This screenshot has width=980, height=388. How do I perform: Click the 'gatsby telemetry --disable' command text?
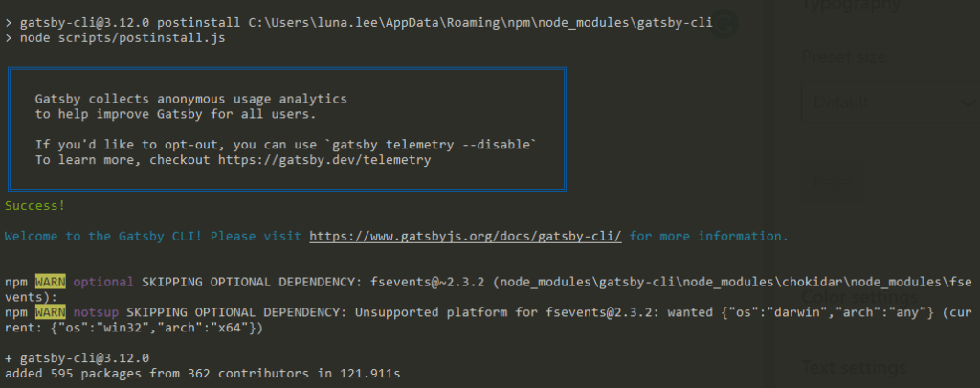[x=430, y=145]
